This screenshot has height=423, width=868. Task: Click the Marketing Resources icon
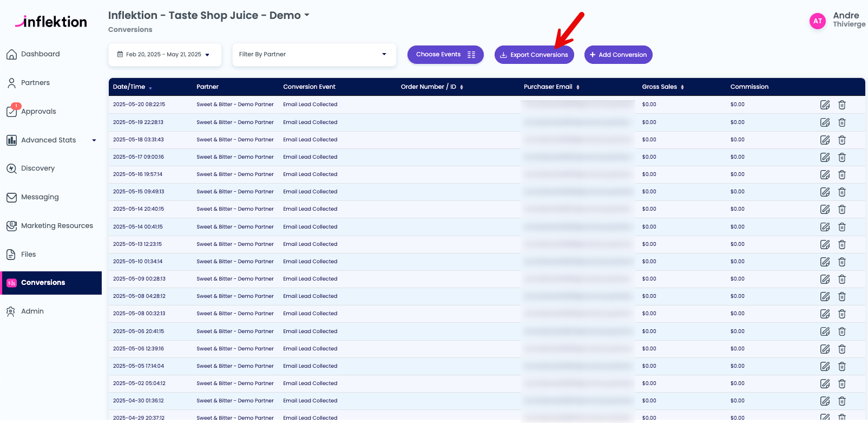11,226
